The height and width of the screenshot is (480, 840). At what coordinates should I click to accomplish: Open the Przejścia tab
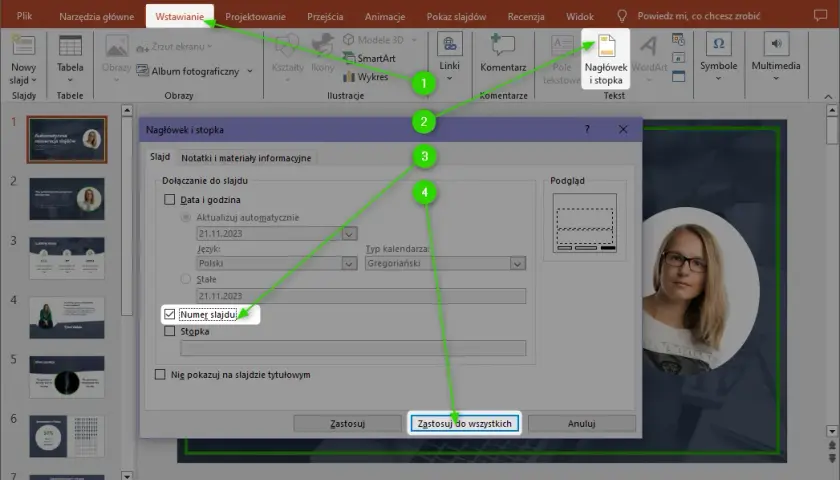(x=325, y=17)
